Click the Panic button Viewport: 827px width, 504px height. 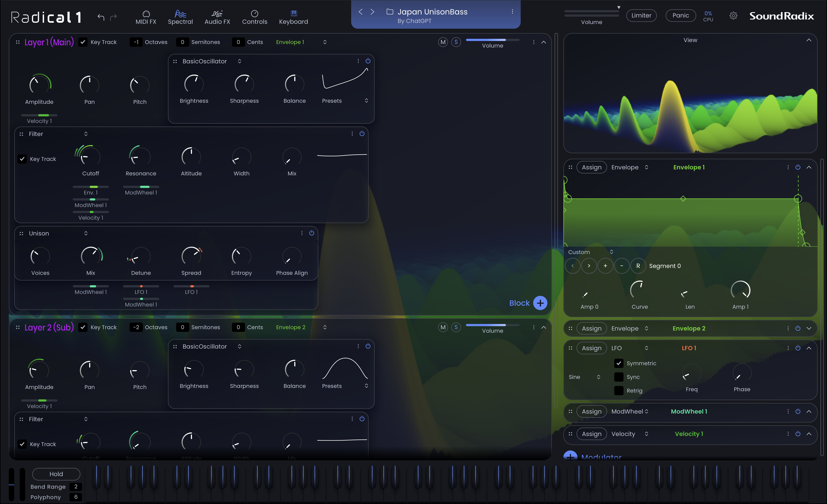pyautogui.click(x=681, y=15)
